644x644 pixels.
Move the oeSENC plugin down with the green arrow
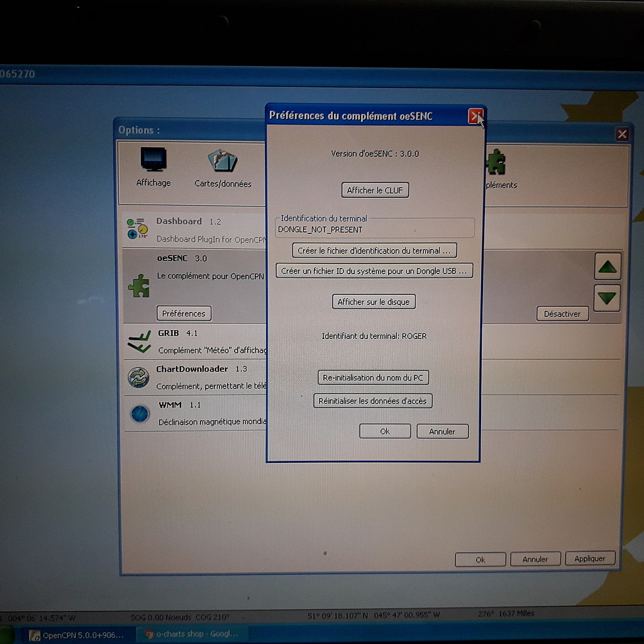(x=607, y=297)
